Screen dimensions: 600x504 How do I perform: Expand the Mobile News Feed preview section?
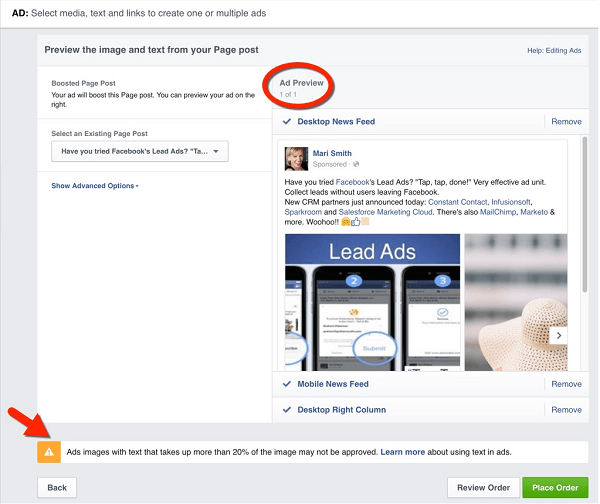click(333, 384)
